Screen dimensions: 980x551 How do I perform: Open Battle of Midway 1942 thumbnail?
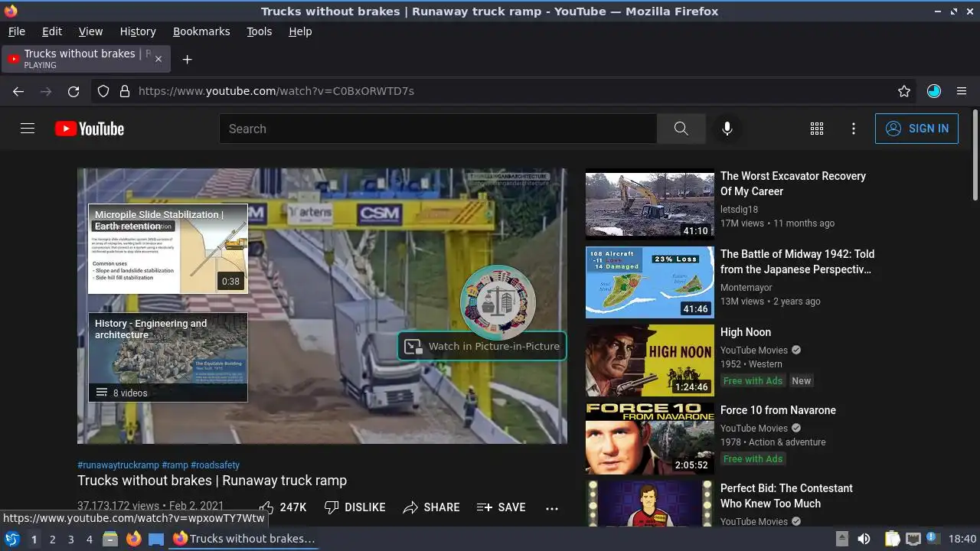coord(650,282)
